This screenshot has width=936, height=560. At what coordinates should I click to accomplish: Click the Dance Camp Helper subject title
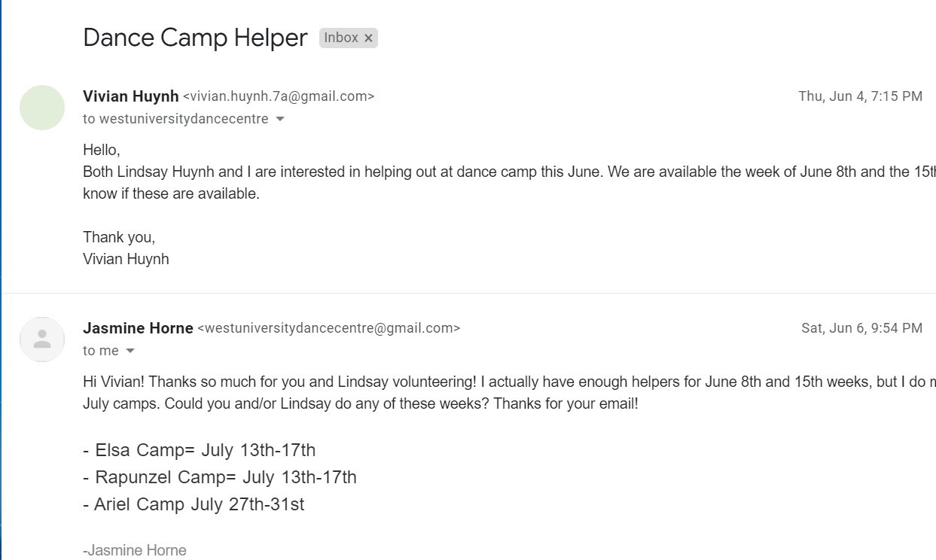pos(195,38)
